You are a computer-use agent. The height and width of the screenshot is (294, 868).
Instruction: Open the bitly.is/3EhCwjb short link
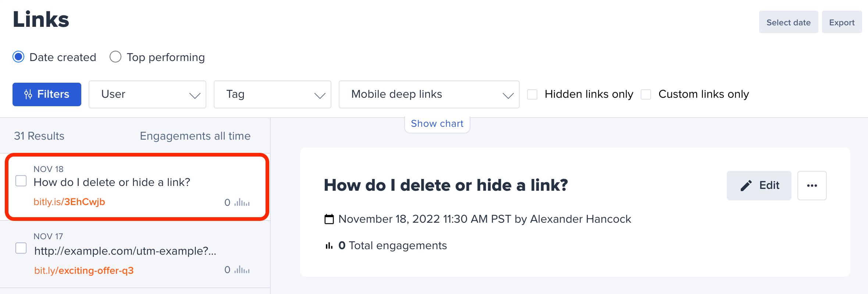pyautogui.click(x=70, y=201)
